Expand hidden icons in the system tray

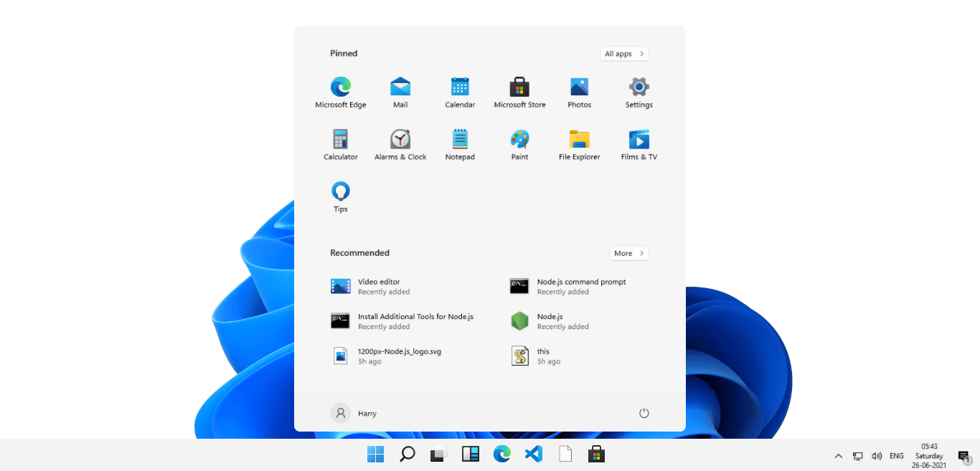(x=838, y=456)
